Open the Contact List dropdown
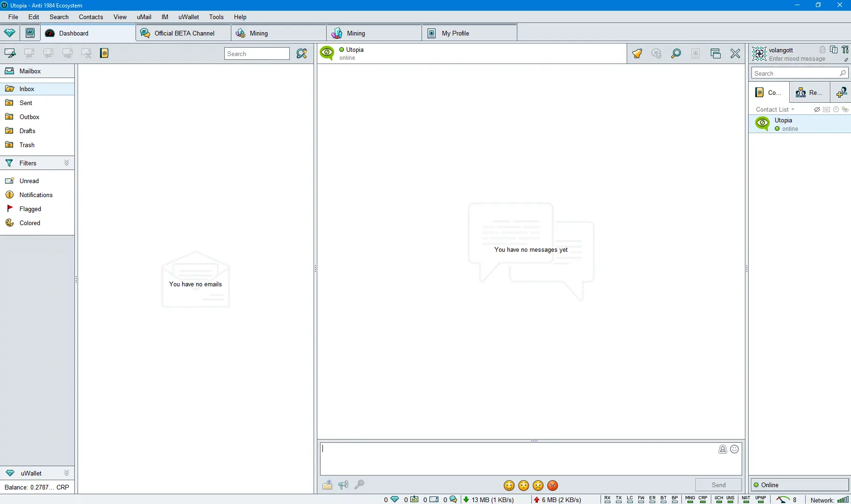This screenshot has height=504, width=851. tap(775, 109)
